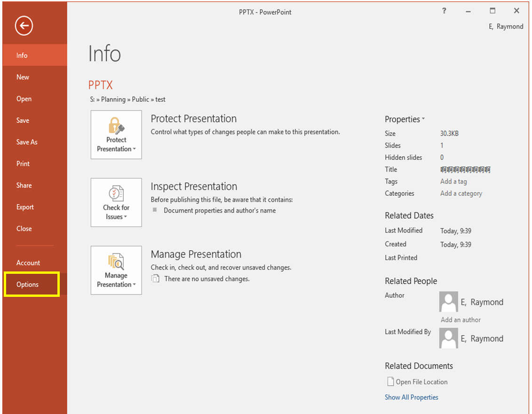Choose Save As in the sidebar

coord(35,142)
